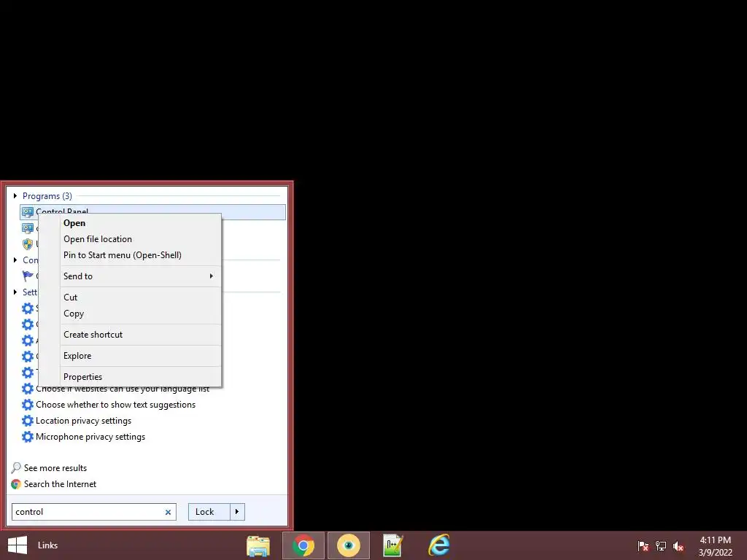747x560 pixels.
Task: Launch Internet Explorer from the taskbar
Action: coord(438,545)
